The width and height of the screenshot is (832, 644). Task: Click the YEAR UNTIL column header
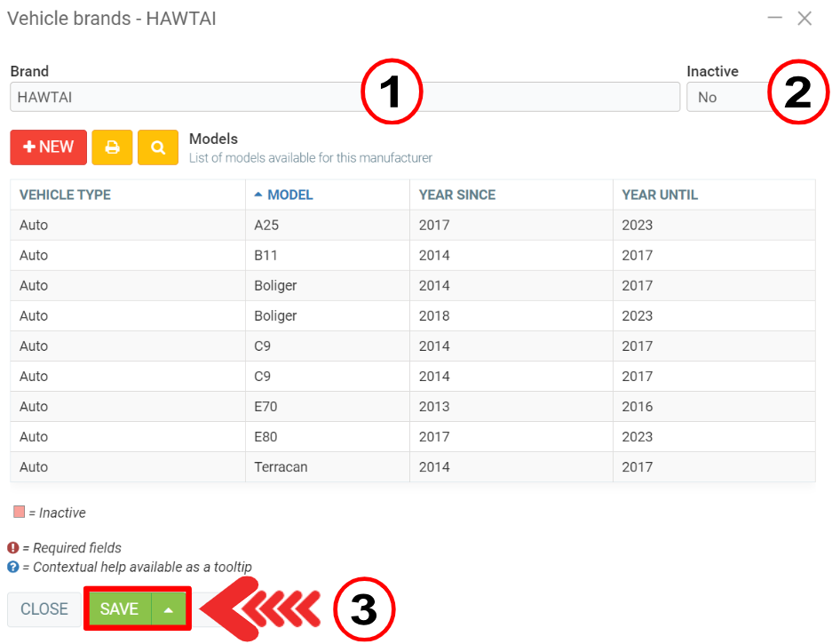[660, 195]
